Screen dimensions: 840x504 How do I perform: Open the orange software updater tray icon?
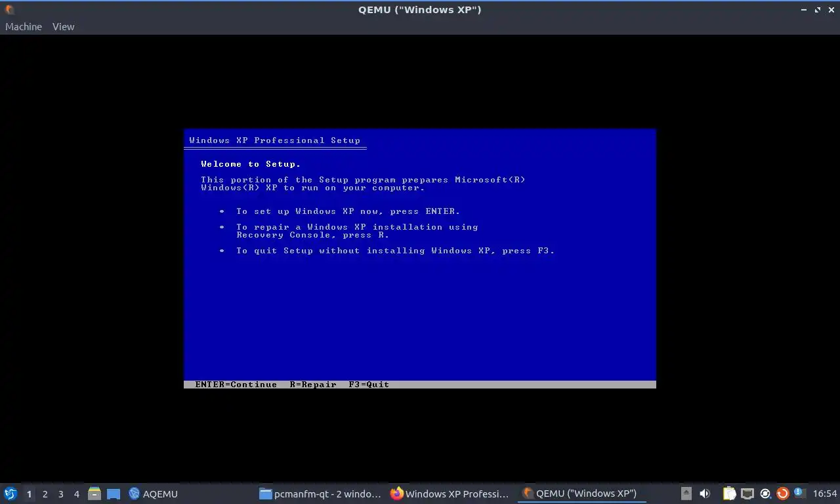pyautogui.click(x=782, y=493)
